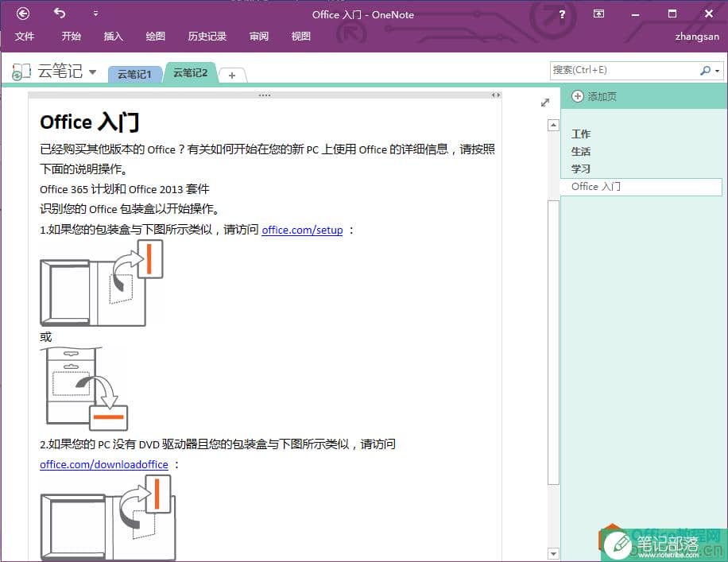The height and width of the screenshot is (562, 728).
Task: Select the first Office package box illustration
Action: (102, 283)
